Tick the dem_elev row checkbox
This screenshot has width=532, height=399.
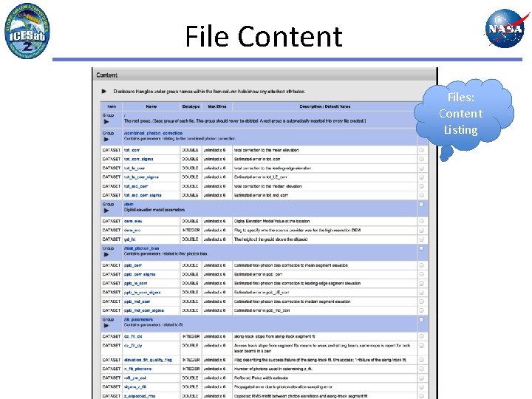[421, 221]
